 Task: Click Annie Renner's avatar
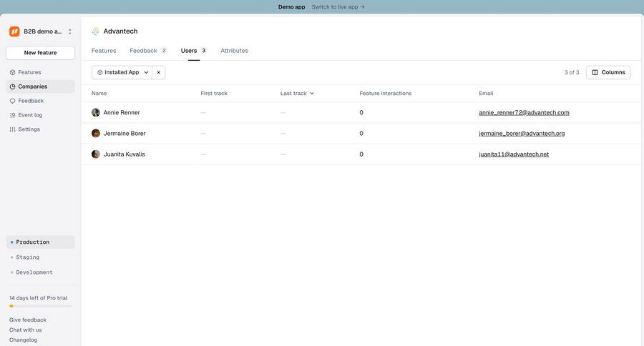(x=96, y=112)
